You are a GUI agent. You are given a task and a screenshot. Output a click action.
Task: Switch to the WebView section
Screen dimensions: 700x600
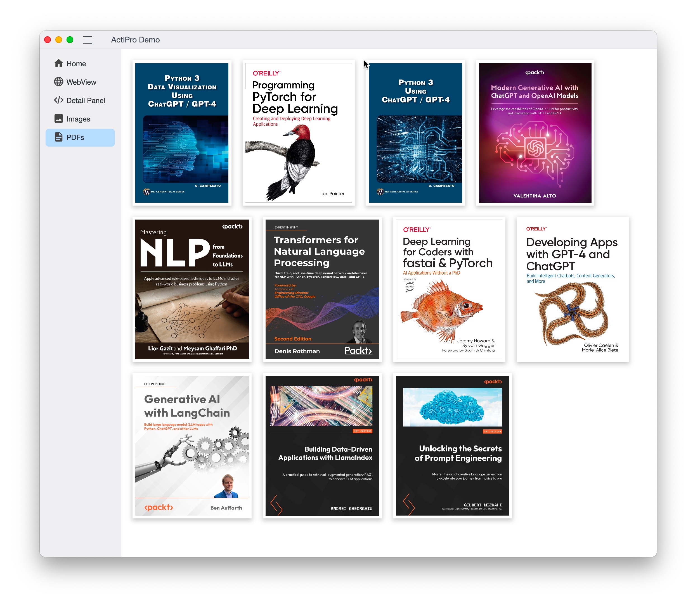click(81, 82)
